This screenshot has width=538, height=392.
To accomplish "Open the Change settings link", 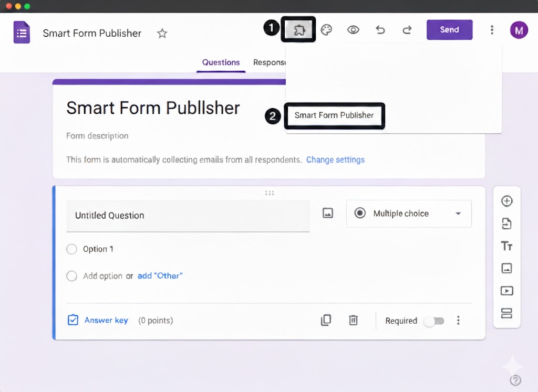I will pos(335,160).
